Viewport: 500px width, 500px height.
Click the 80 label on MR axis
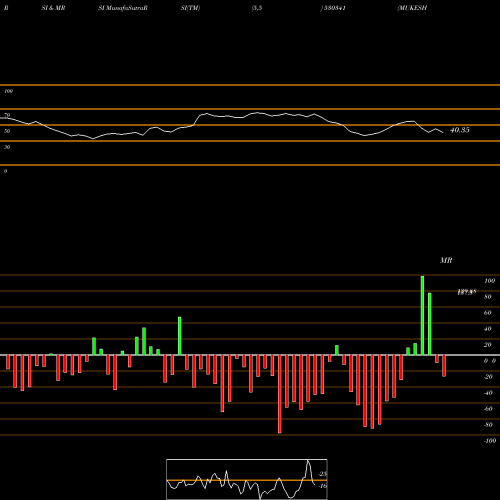[x=488, y=297]
